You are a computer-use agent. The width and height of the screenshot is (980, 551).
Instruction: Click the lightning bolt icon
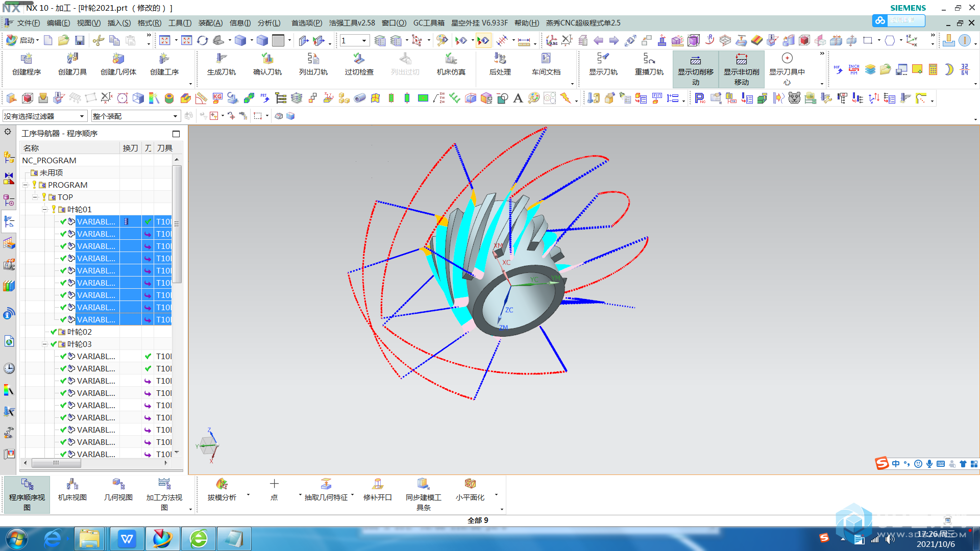pos(565,98)
